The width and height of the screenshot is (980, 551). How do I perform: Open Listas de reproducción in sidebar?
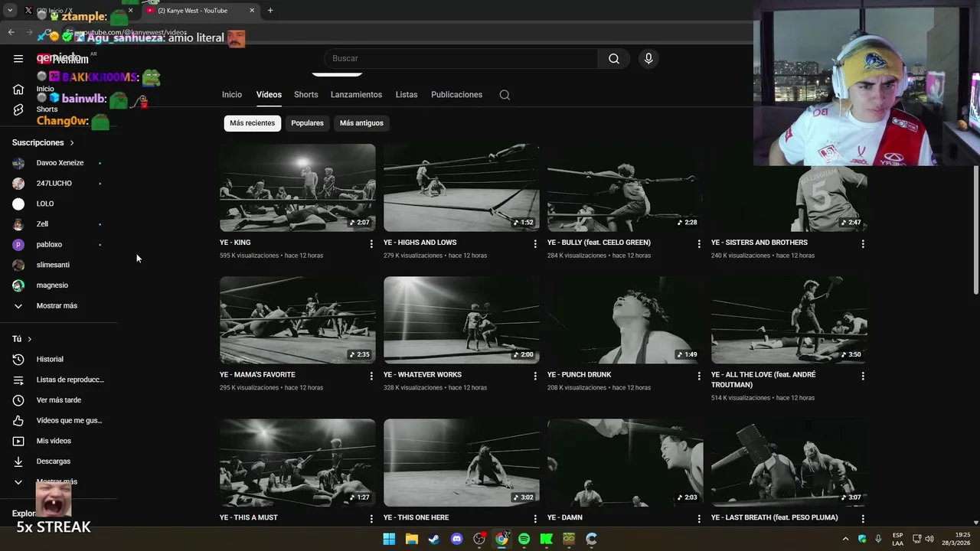point(58,380)
